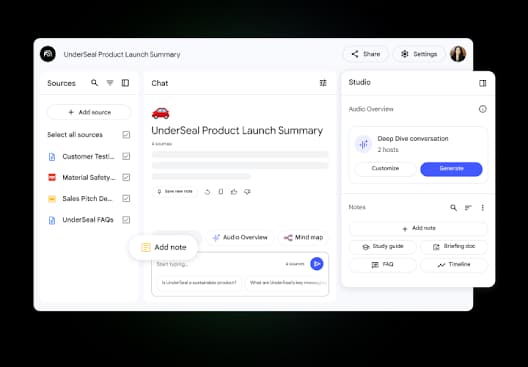This screenshot has width=528, height=367.
Task: Copy the chat response
Action: click(x=221, y=192)
